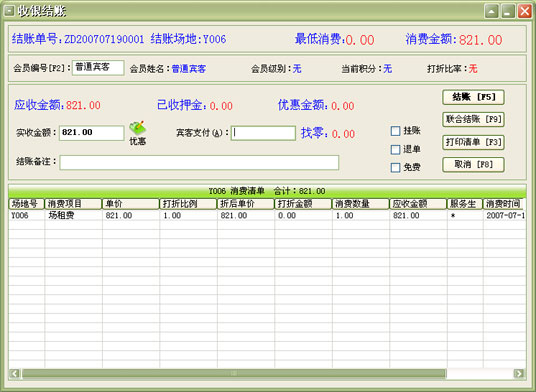Viewport: 536px width, 392px height.
Task: Click the scroll left arrow icon
Action: (15, 373)
